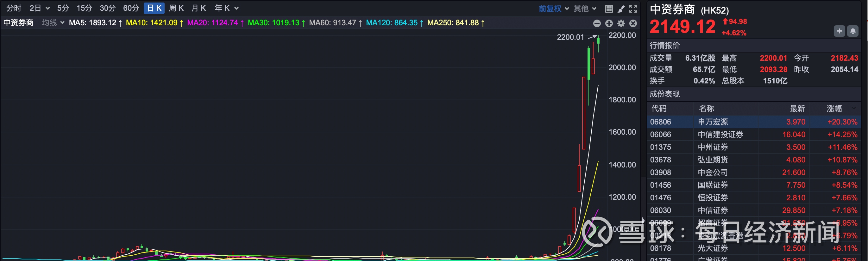Click the 今开 value 2182.43
This screenshot has height=261, width=868.
click(x=844, y=58)
